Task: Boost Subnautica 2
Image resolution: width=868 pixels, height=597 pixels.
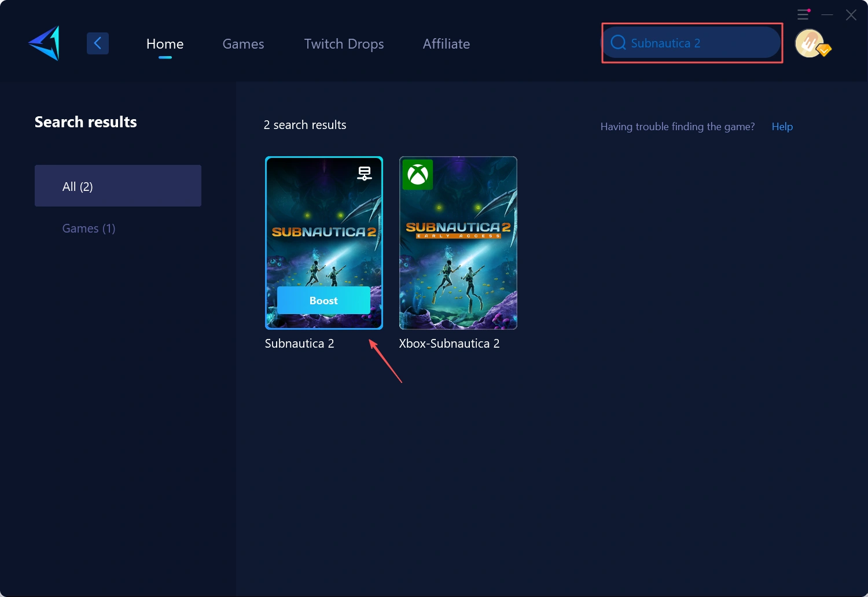Action: [323, 300]
